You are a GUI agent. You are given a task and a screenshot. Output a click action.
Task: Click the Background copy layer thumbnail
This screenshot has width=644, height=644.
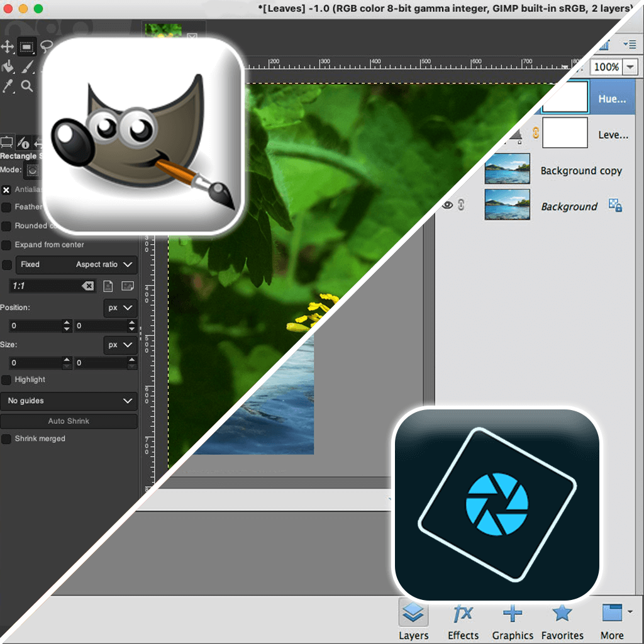pos(507,169)
